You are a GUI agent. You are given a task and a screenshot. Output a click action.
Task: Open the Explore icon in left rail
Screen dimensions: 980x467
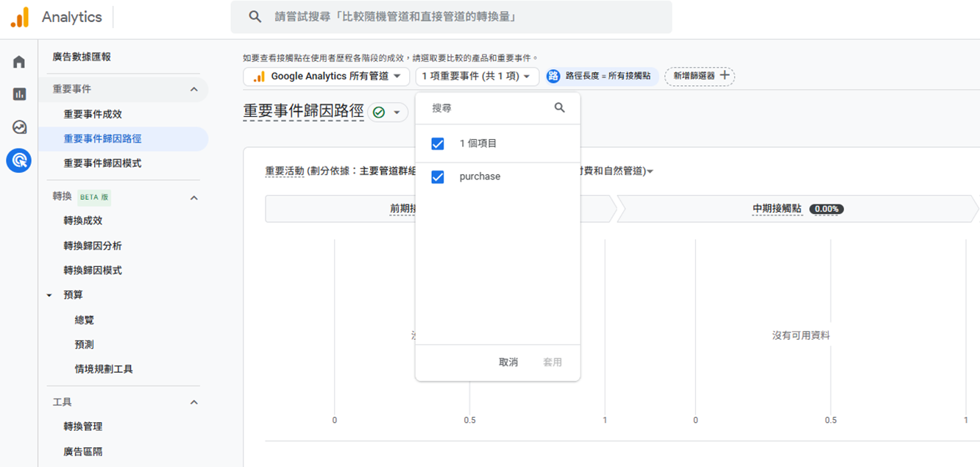pos(19,127)
